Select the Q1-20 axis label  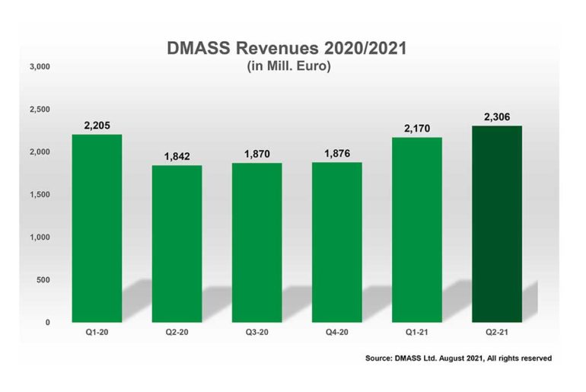[x=97, y=332]
